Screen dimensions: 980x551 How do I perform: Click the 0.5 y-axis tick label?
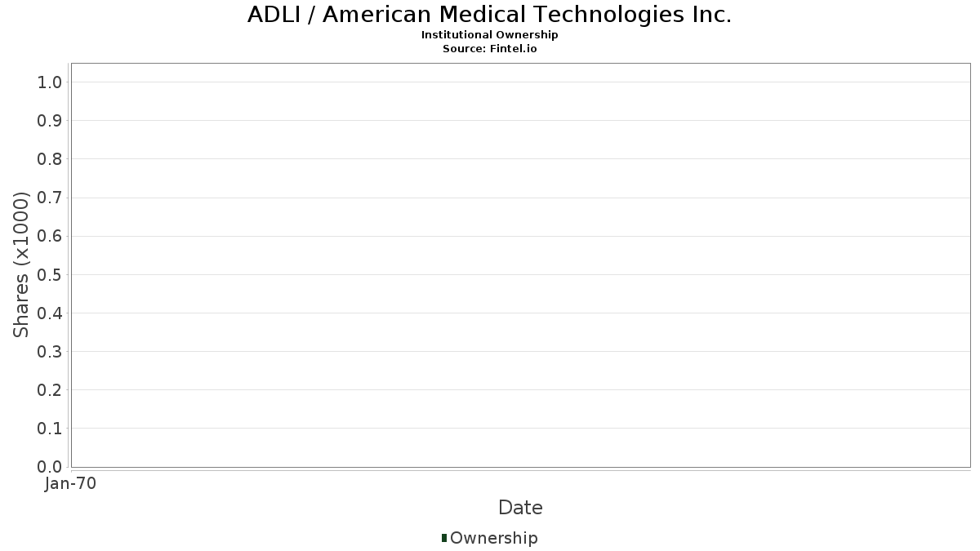tap(50, 274)
